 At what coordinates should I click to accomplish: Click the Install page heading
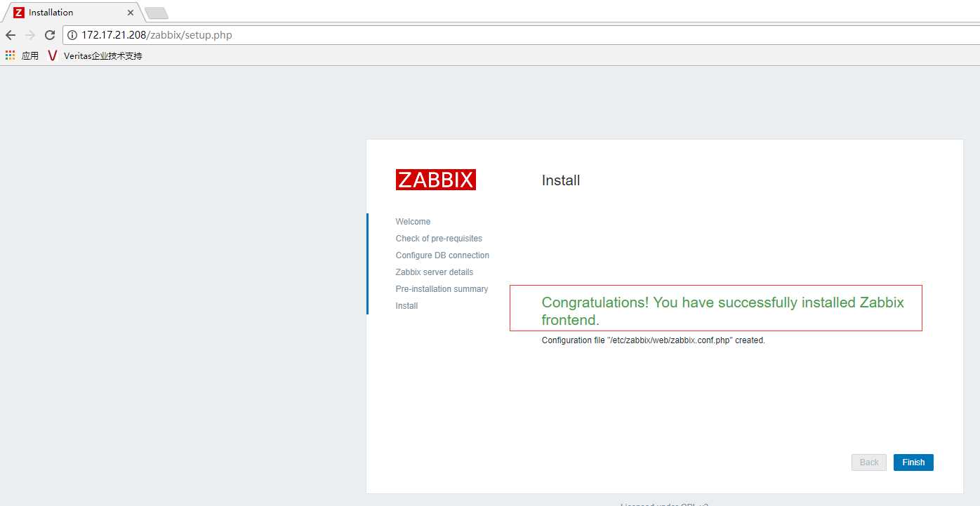(x=561, y=180)
